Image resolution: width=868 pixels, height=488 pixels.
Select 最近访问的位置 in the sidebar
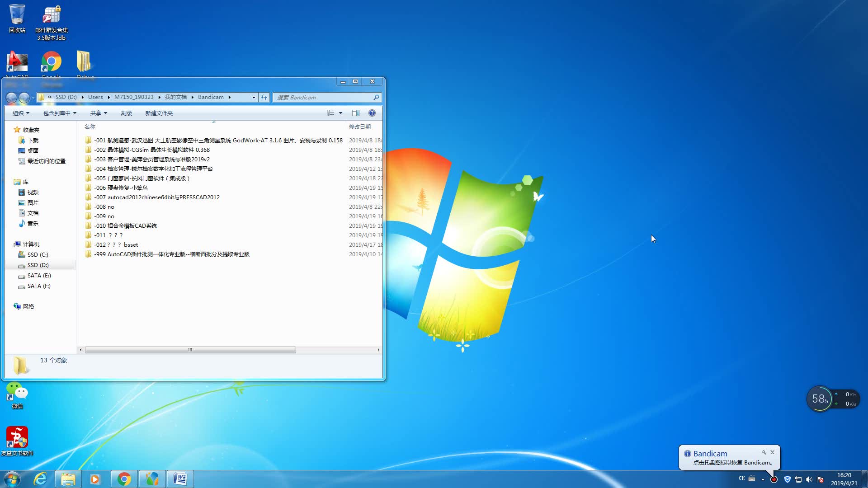click(42, 161)
